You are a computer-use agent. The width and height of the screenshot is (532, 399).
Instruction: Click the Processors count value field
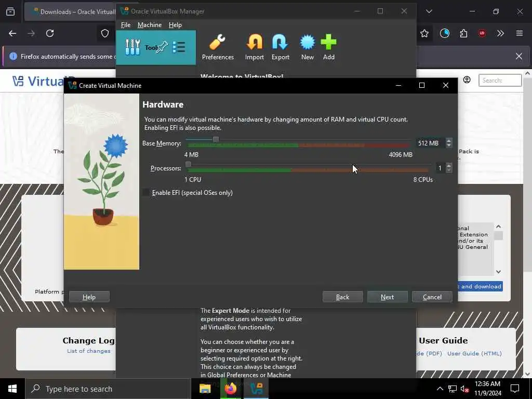click(x=441, y=168)
